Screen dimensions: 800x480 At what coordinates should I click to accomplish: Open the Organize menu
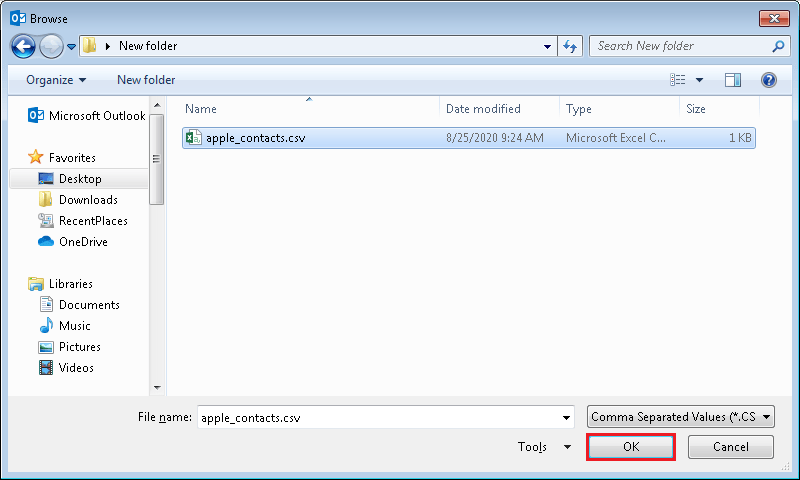[x=56, y=80]
